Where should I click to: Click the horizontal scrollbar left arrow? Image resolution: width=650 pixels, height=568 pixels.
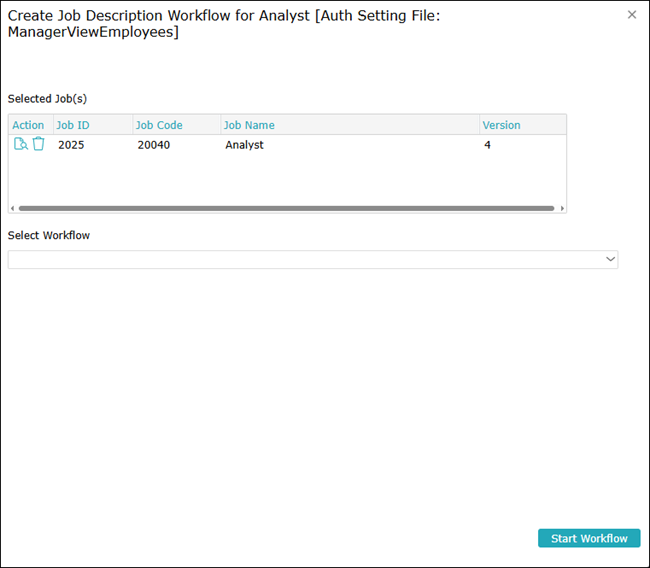pyautogui.click(x=12, y=208)
